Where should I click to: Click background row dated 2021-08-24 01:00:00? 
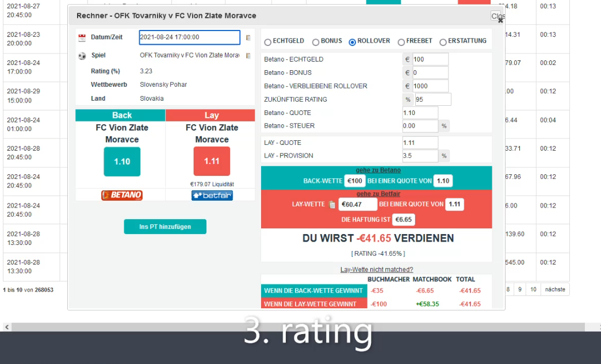tap(32, 124)
